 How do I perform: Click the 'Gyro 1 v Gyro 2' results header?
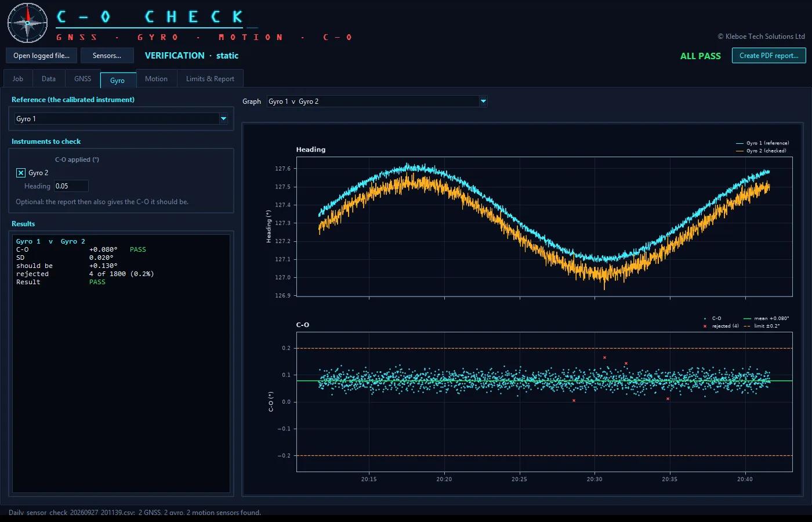point(50,241)
